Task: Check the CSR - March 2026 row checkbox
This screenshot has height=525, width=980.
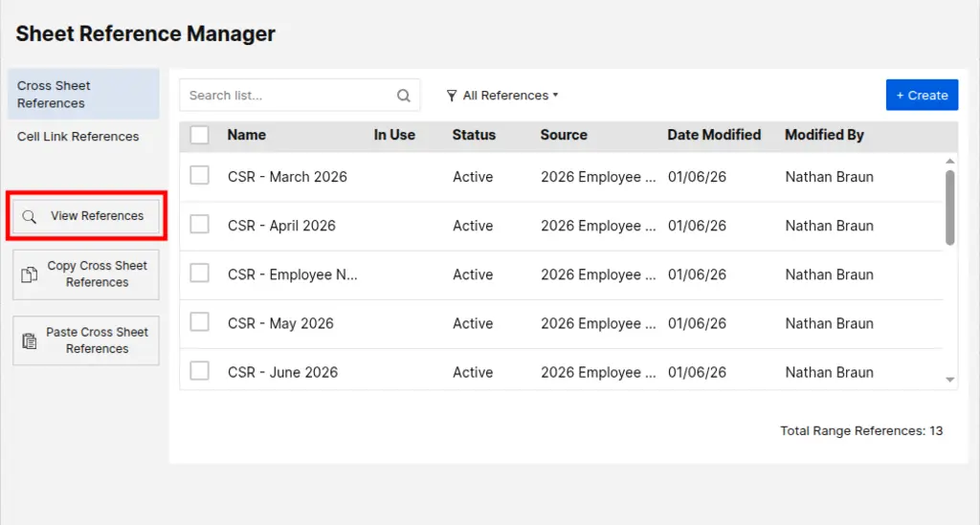Action: point(199,175)
